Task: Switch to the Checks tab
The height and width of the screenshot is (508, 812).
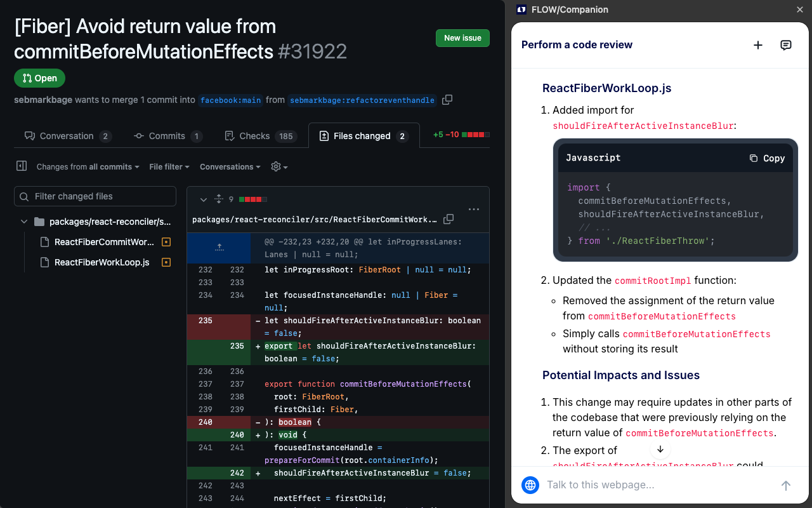Action: tap(260, 136)
